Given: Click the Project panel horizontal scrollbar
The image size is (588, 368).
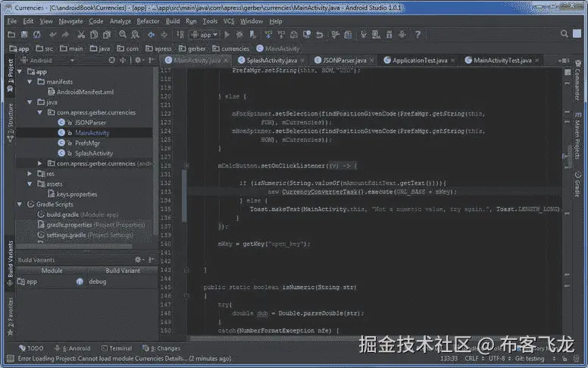Looking at the screenshot, I should click(x=74, y=247).
